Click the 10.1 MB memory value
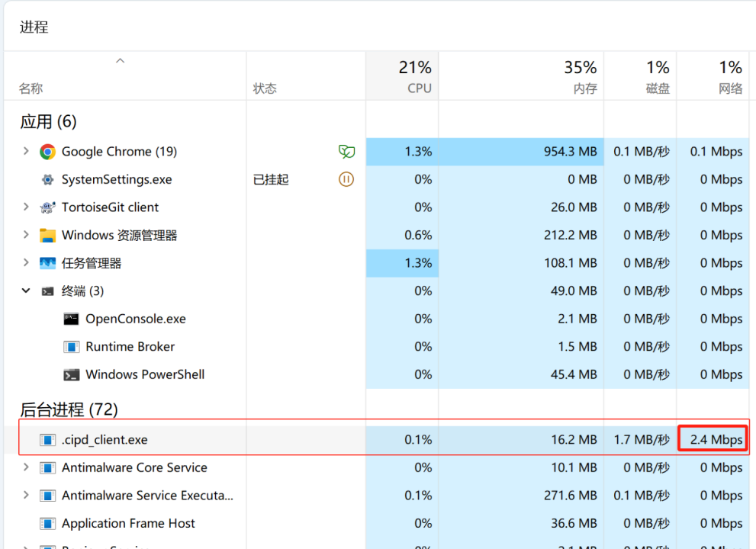Image resolution: width=756 pixels, height=549 pixels. [574, 468]
